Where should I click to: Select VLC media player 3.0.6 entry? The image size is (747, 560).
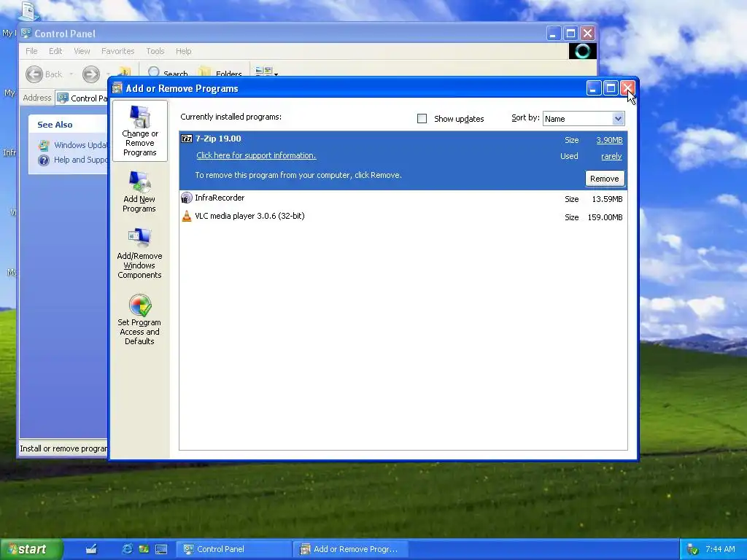(403, 217)
